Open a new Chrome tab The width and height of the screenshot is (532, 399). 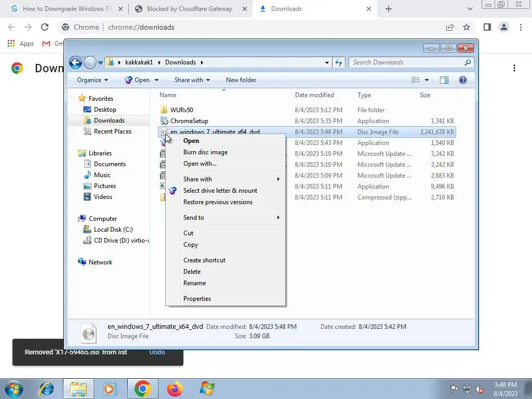389,9
